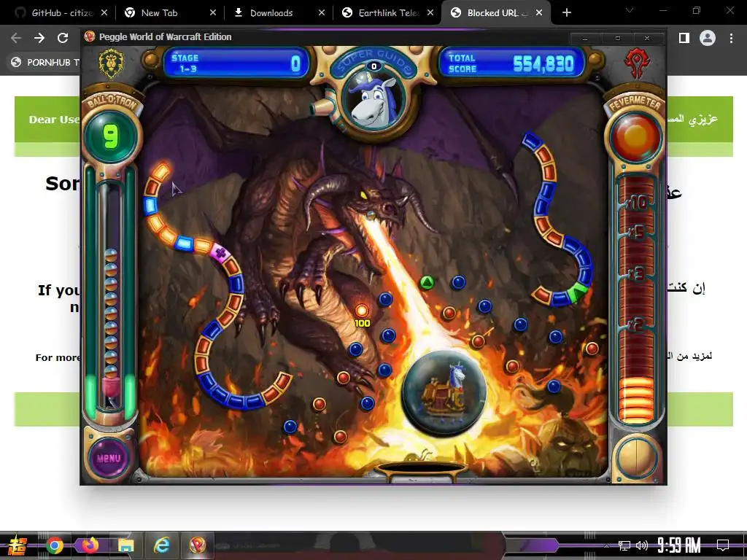
Task: Click the green triangle peg
Action: [x=427, y=283]
